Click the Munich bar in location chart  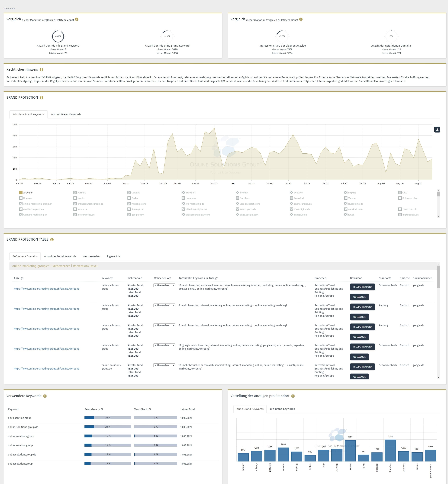[350, 451]
